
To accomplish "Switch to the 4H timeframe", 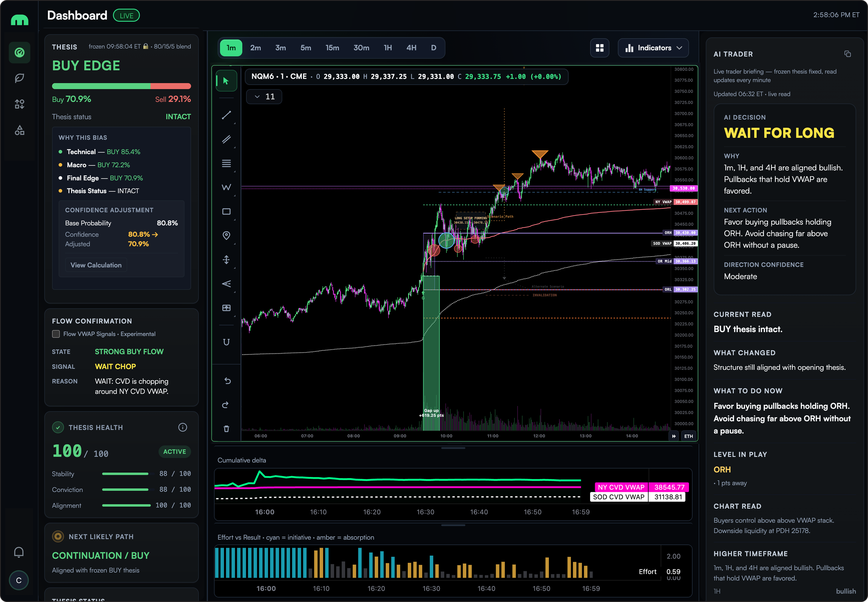I will (x=411, y=48).
